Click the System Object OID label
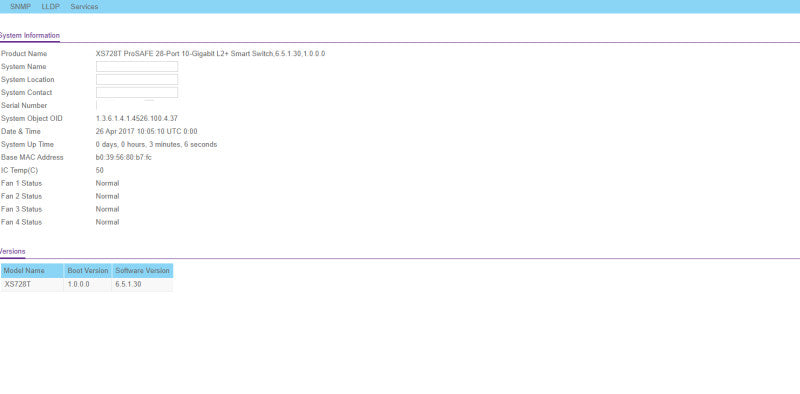Viewport: 800px width, 394px height. (x=32, y=118)
